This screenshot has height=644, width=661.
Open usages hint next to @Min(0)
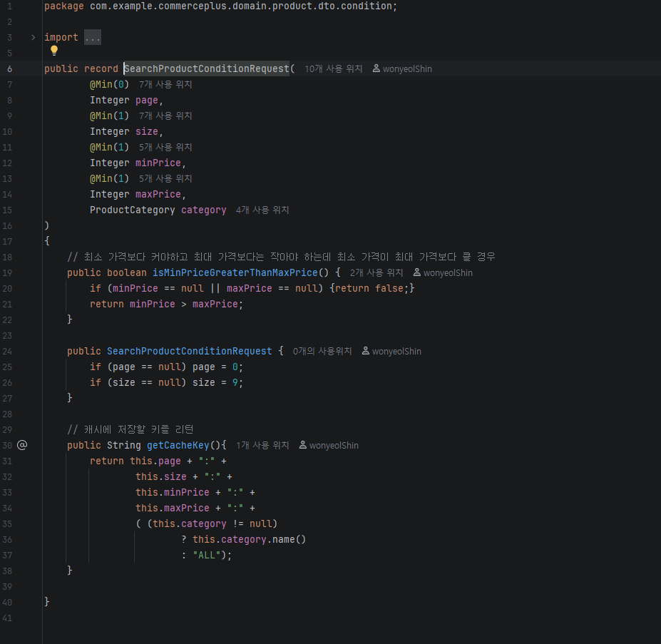(x=165, y=84)
